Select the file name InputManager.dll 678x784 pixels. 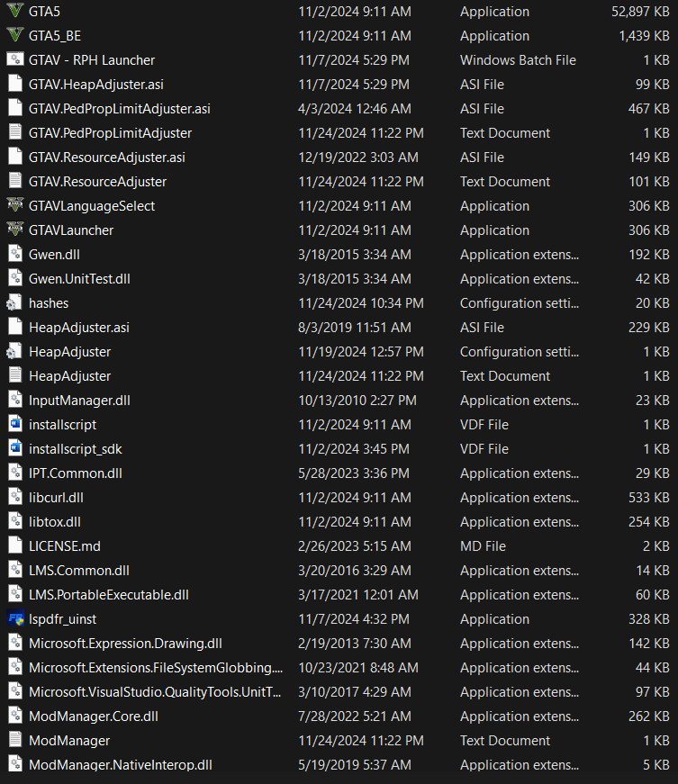pos(79,401)
